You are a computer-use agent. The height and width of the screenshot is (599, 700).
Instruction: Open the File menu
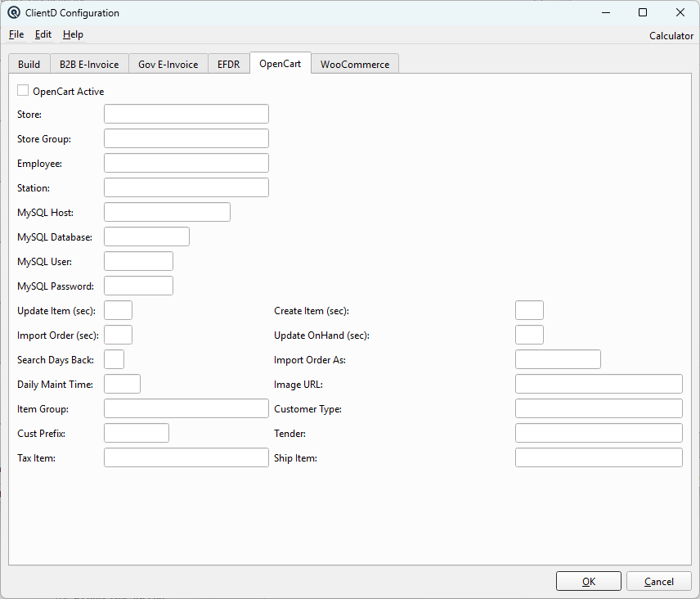click(x=16, y=34)
